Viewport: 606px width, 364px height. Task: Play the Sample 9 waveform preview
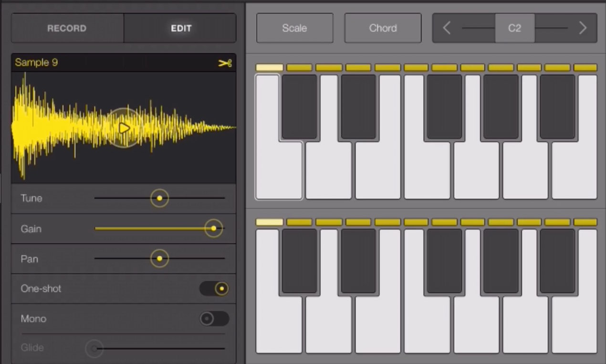(x=124, y=127)
